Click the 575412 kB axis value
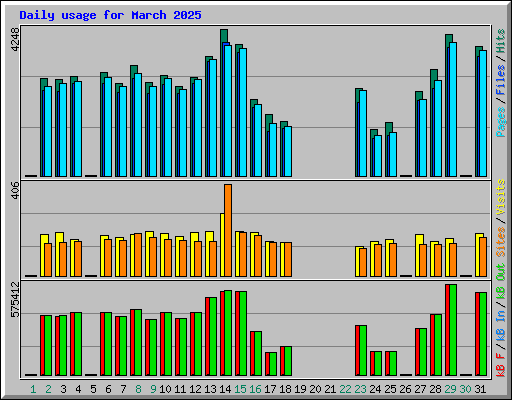This screenshot has height=400, width=512. [x=15, y=299]
